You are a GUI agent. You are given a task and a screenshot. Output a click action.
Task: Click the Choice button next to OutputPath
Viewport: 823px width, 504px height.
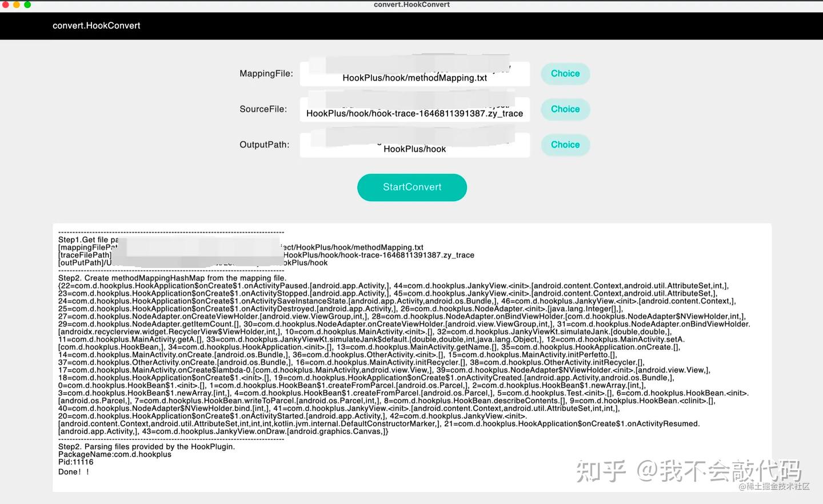pyautogui.click(x=565, y=145)
